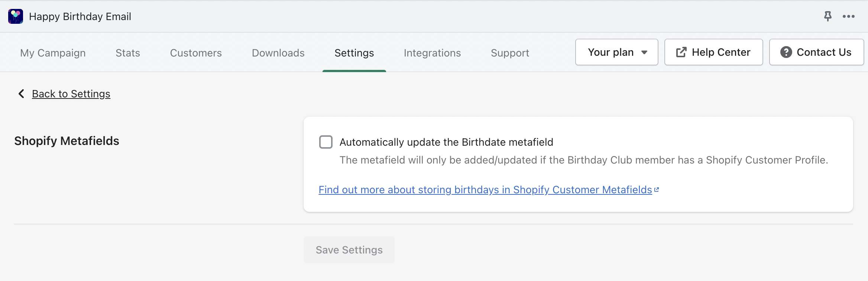Open the three-dot more options menu

pos(848,16)
